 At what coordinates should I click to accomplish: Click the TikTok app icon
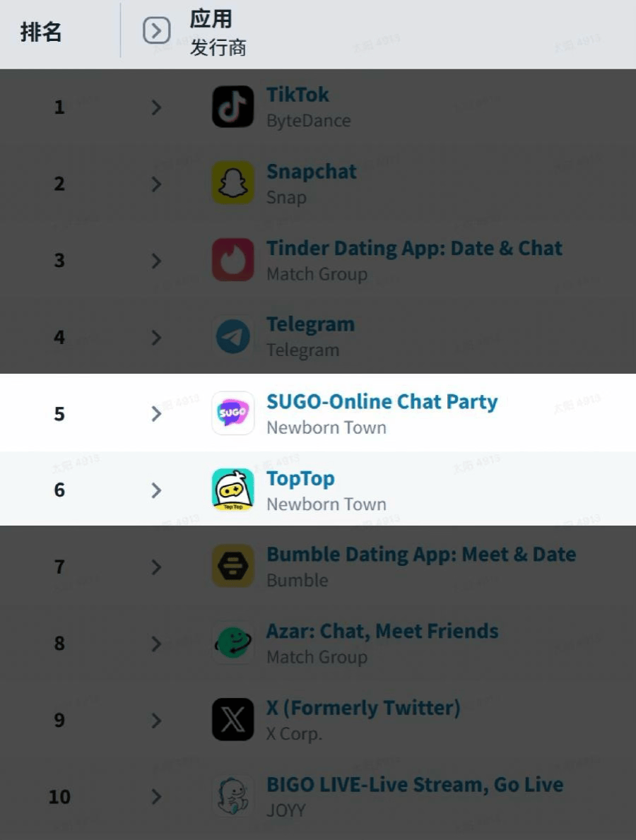pos(232,107)
